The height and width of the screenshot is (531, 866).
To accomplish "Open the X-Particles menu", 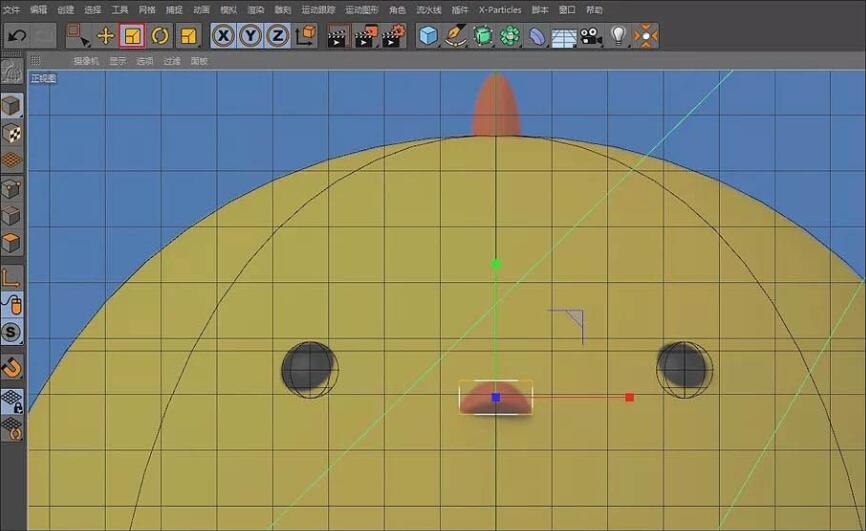I will coord(500,9).
